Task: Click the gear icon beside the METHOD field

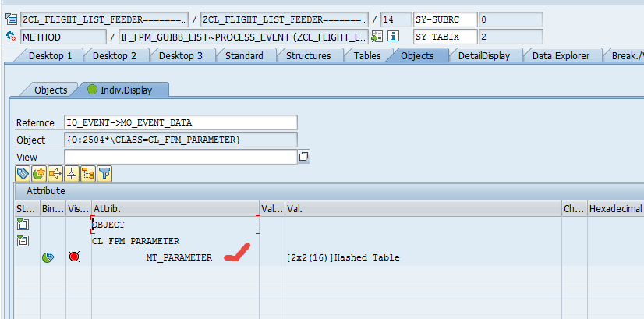Action: (x=11, y=37)
